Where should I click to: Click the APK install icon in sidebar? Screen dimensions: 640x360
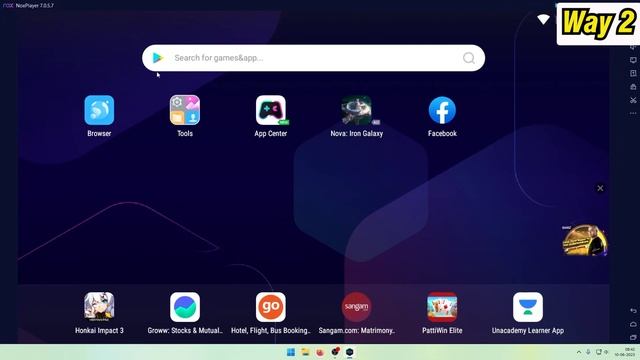(x=633, y=87)
